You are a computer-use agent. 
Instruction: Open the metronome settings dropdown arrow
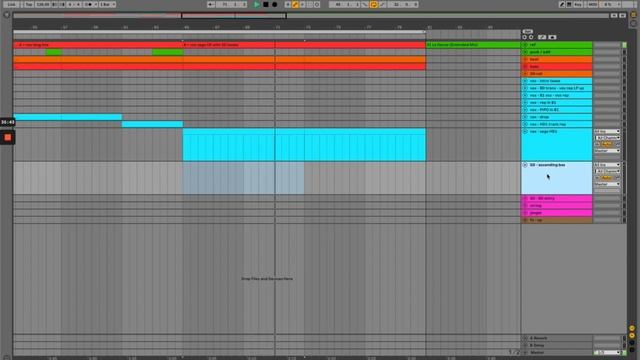click(x=96, y=4)
